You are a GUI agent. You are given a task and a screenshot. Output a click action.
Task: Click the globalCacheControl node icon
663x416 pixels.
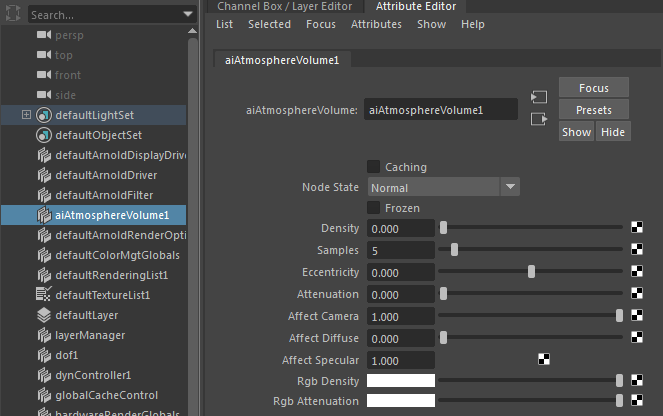click(x=44, y=395)
